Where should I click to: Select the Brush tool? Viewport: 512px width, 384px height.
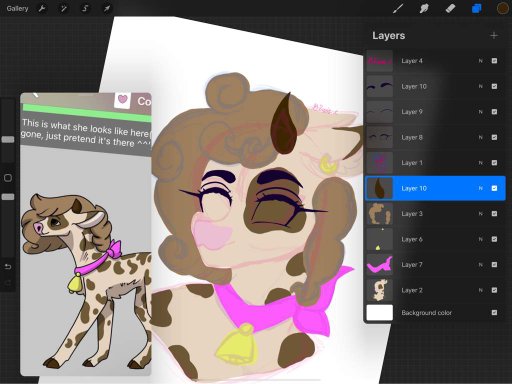[x=398, y=8]
